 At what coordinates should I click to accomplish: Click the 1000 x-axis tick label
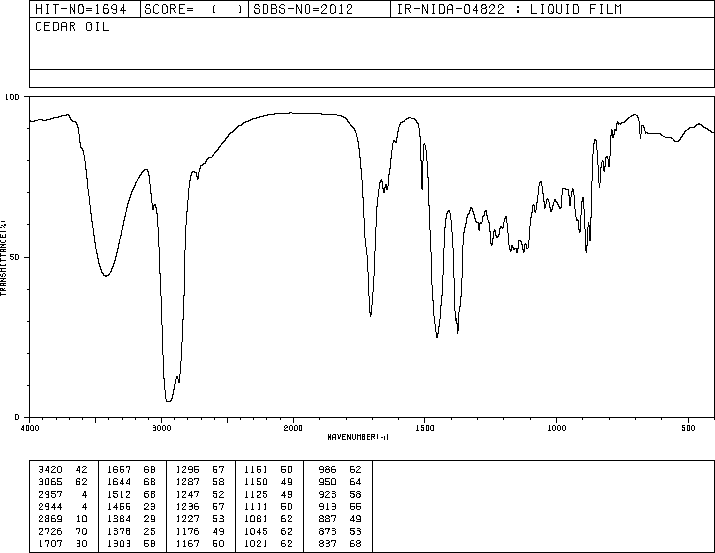556,428
